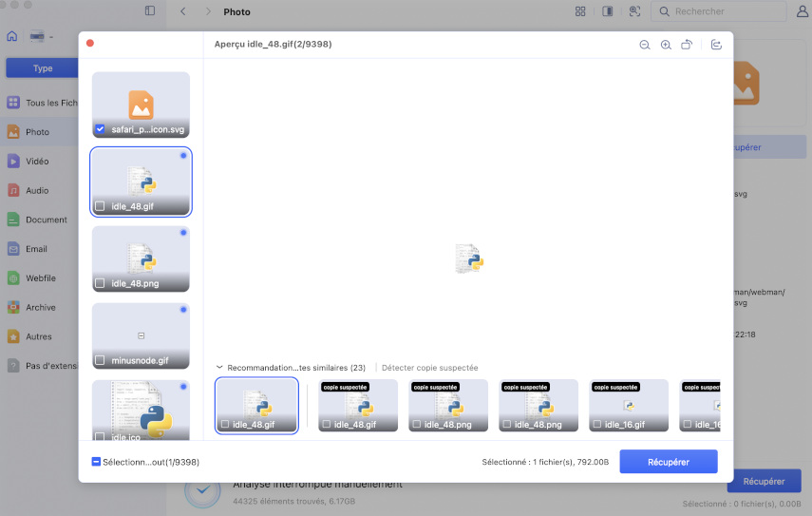The image size is (812, 516).
Task: Open the Archive category in sidebar
Action: (39, 307)
